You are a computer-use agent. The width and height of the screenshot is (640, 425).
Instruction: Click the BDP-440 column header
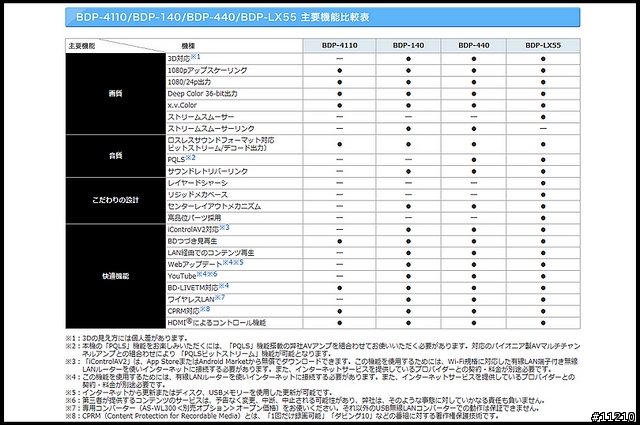coord(473,45)
